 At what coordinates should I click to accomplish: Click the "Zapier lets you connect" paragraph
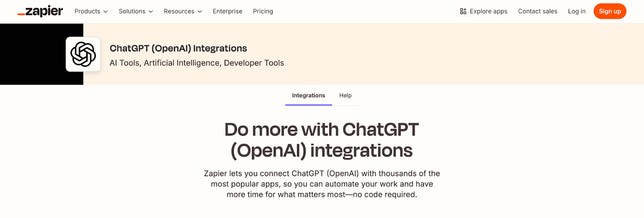coord(322,184)
